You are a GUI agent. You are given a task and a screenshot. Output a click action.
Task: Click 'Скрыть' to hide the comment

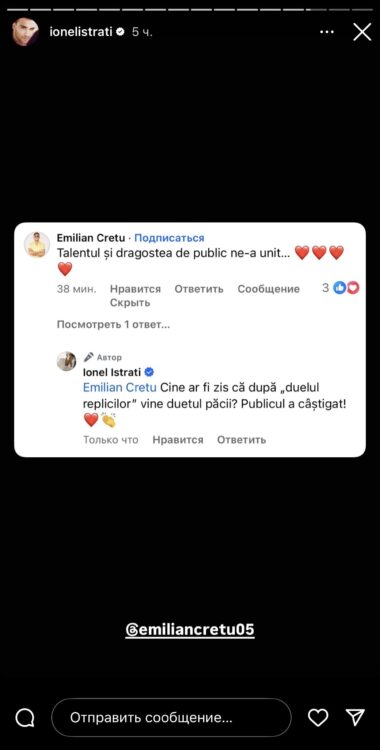[130, 303]
